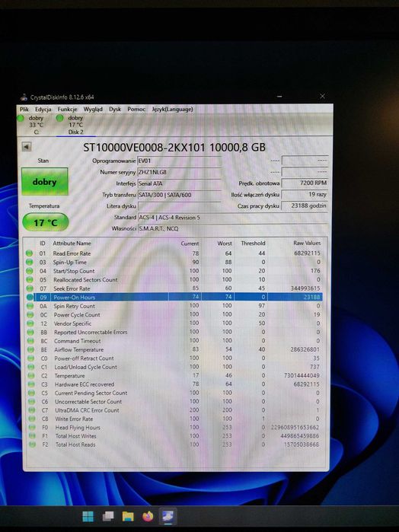
Task: Click the green dobry health status button
Action: point(44,181)
